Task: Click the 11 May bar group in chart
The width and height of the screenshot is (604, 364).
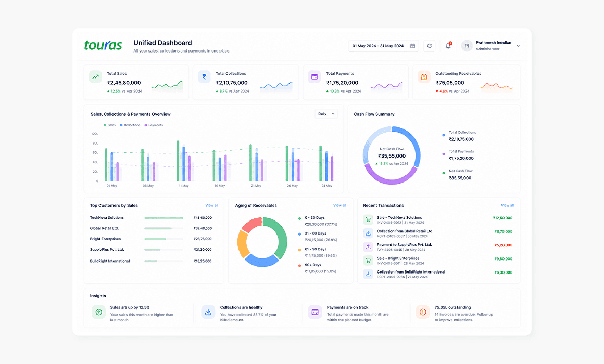Action: 184,161
